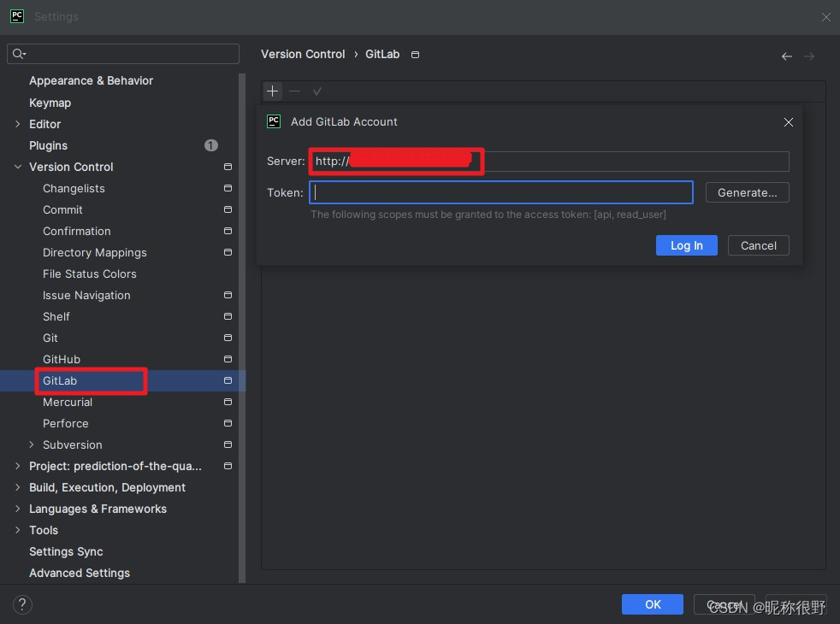Select Issue Navigation item
The width and height of the screenshot is (840, 624).
click(x=86, y=296)
